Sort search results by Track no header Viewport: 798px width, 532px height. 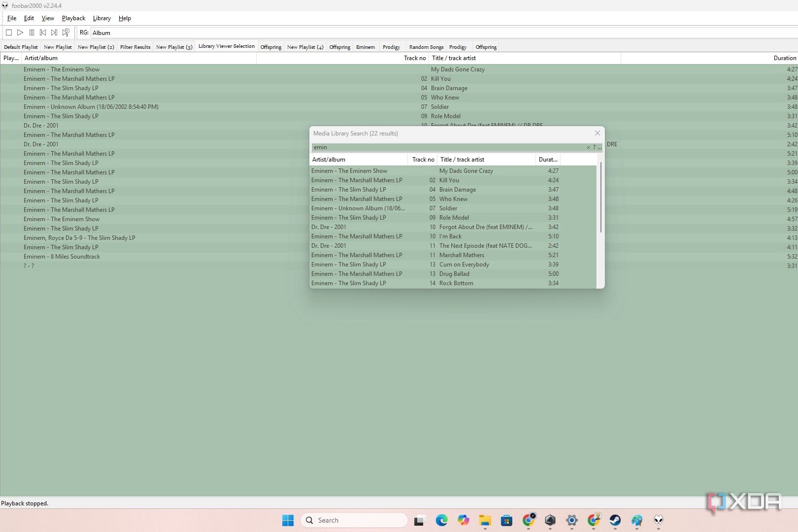point(423,160)
